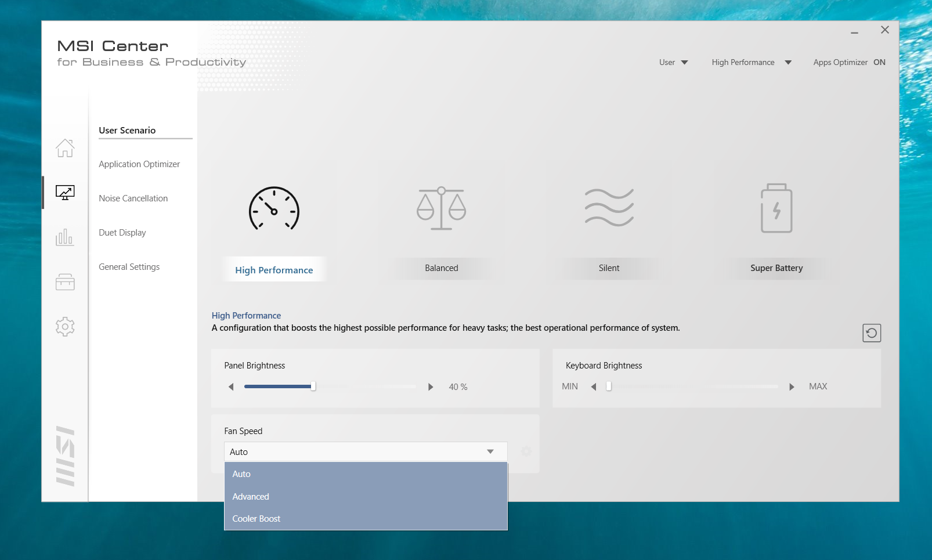
Task: Click the Super Battery icon
Action: [x=776, y=208]
